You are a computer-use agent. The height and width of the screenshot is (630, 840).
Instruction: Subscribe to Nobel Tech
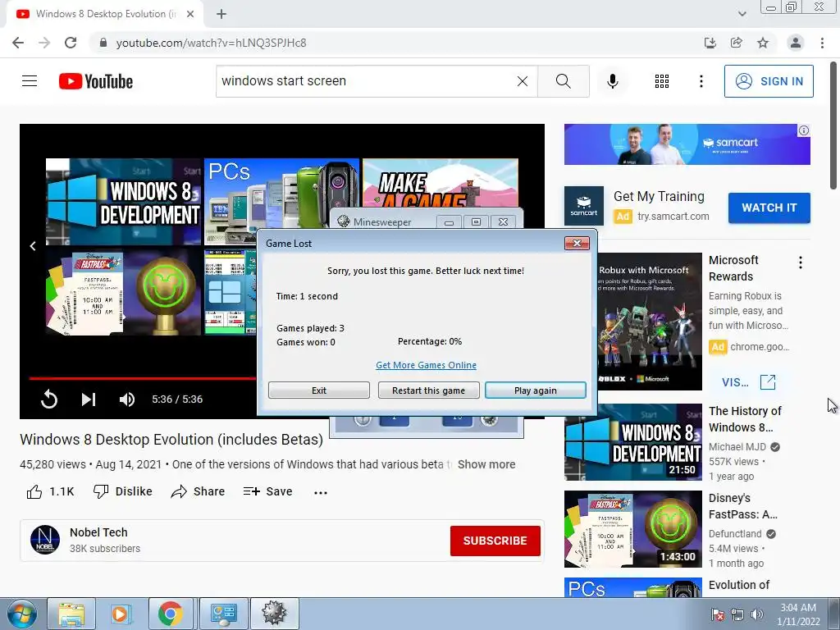click(495, 541)
